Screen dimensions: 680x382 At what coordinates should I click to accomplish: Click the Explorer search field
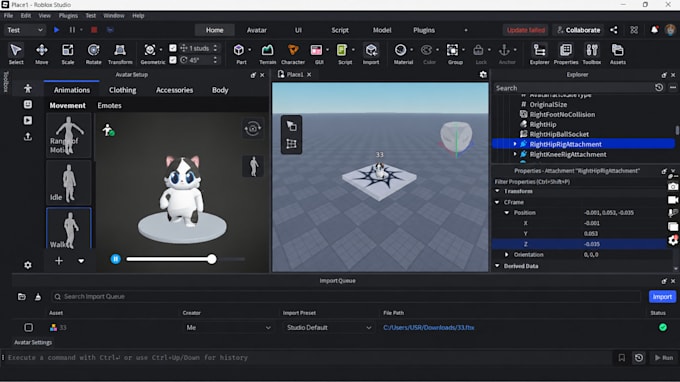(573, 88)
